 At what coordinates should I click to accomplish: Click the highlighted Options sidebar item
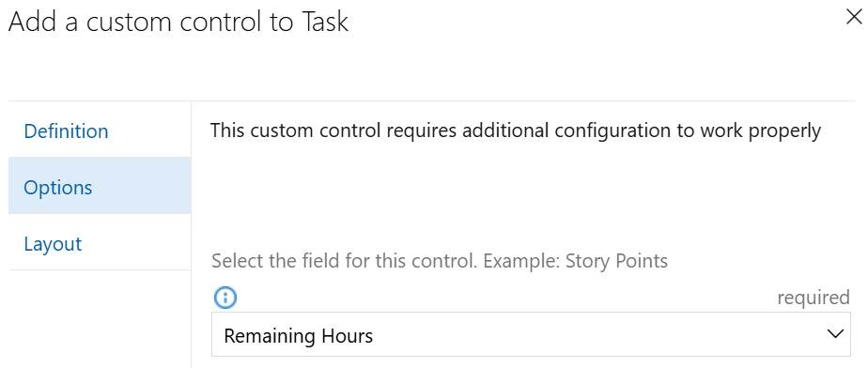coord(100,185)
